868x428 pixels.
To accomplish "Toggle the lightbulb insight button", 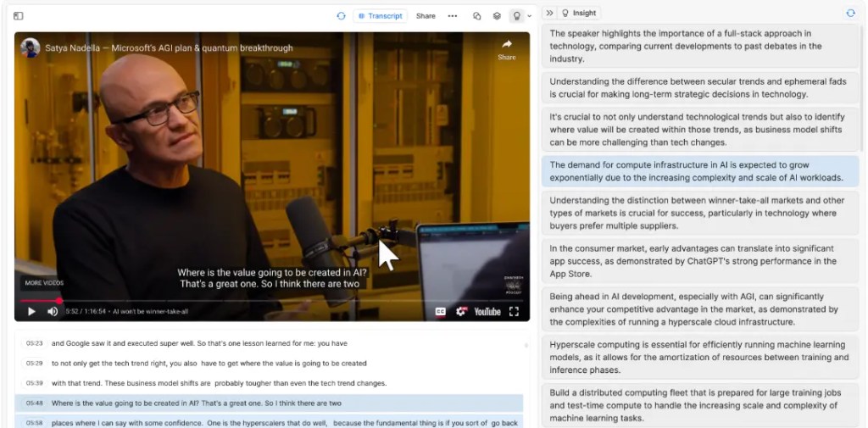I will pos(517,15).
